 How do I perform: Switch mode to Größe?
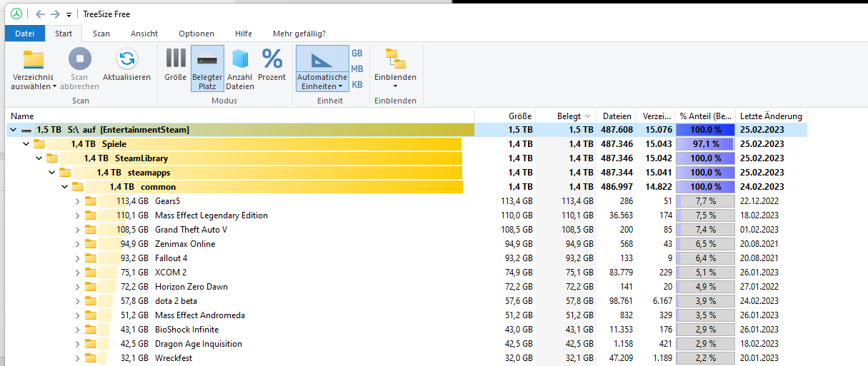tap(176, 65)
